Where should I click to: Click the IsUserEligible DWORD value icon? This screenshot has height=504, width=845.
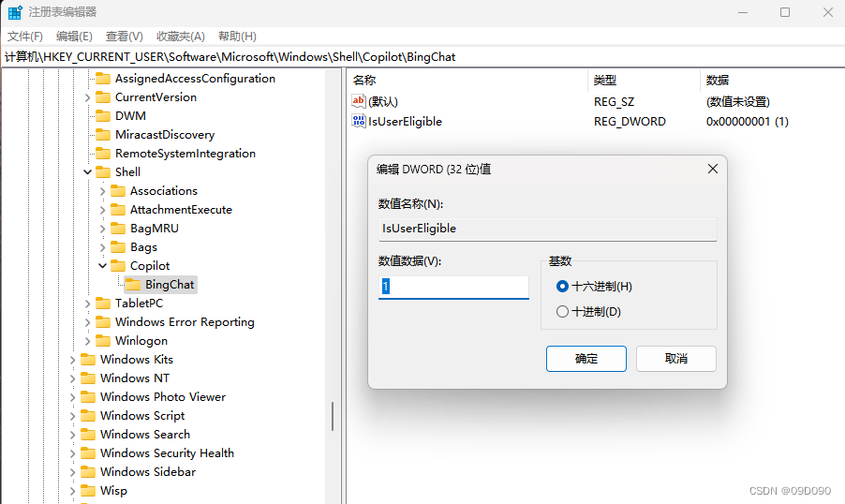[359, 121]
